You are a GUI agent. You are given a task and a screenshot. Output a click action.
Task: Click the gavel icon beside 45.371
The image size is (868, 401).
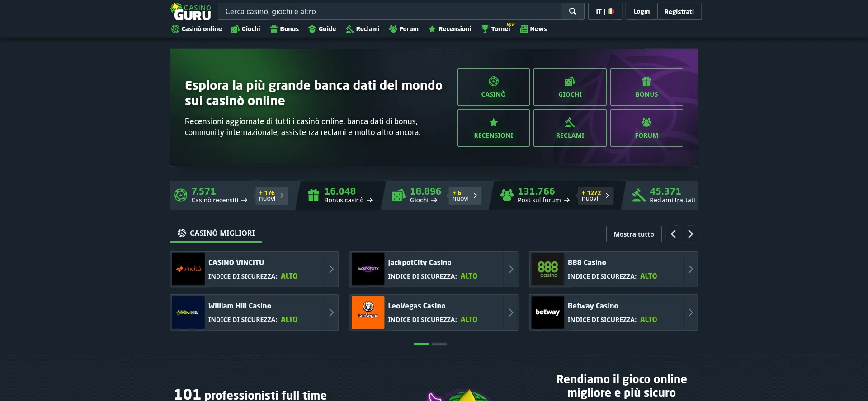pos(638,195)
